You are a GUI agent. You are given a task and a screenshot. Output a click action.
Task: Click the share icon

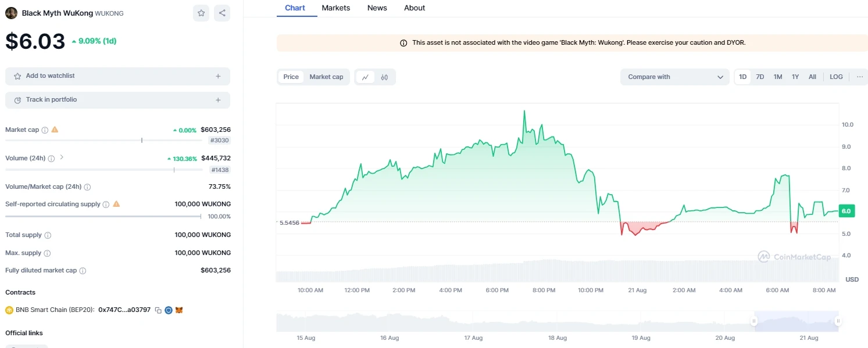(x=222, y=13)
